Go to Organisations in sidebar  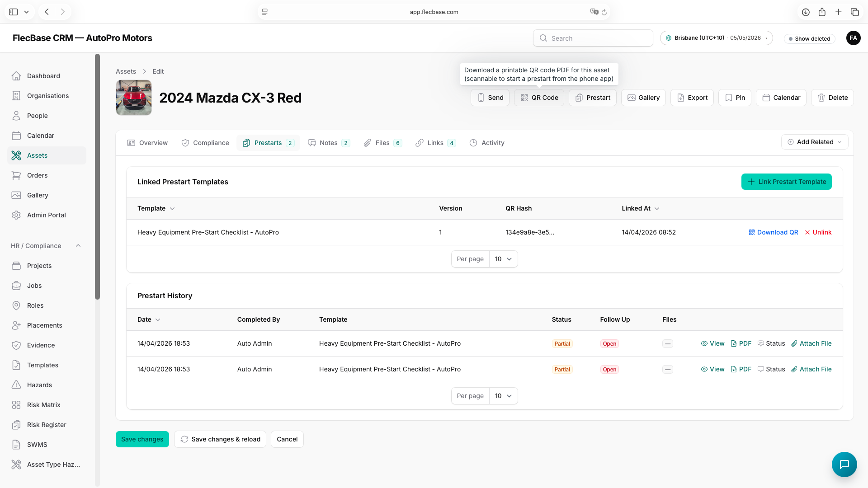point(48,96)
